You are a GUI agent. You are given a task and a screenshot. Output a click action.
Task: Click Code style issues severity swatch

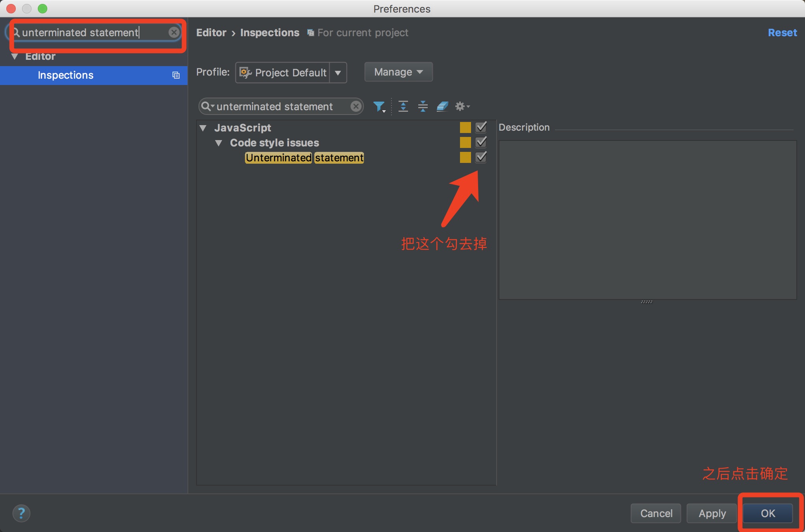point(465,142)
